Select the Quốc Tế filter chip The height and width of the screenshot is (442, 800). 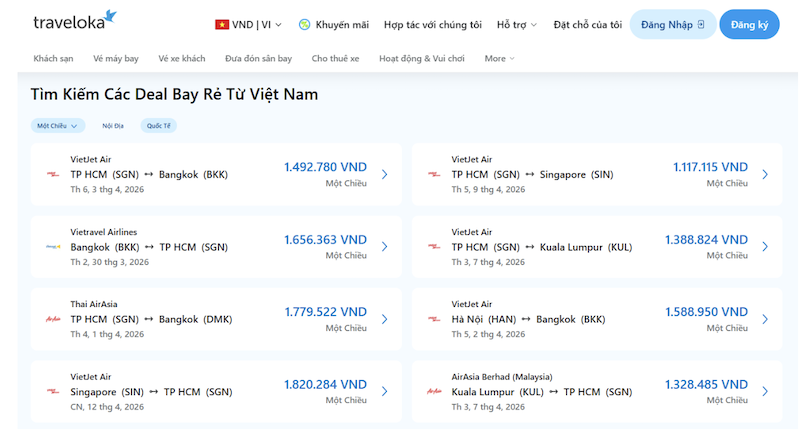pos(159,126)
